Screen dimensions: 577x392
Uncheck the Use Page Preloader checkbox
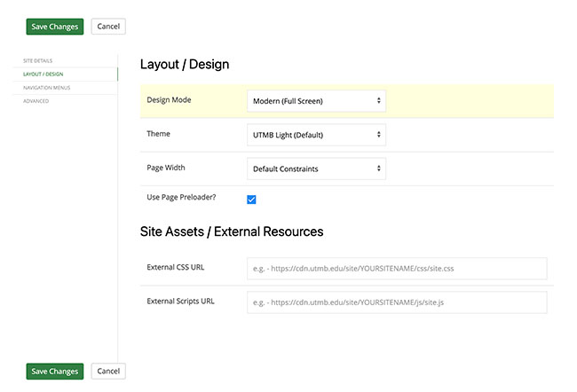click(x=251, y=200)
